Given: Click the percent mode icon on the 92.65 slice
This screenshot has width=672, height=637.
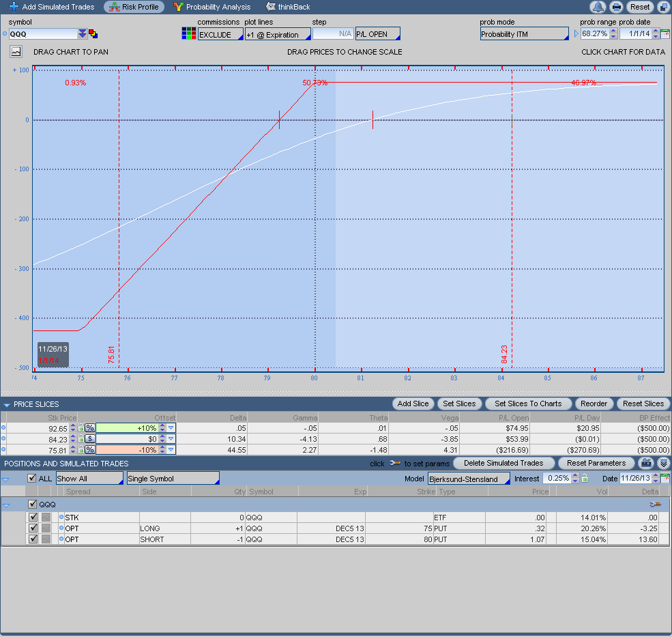Looking at the screenshot, I should click(89, 427).
